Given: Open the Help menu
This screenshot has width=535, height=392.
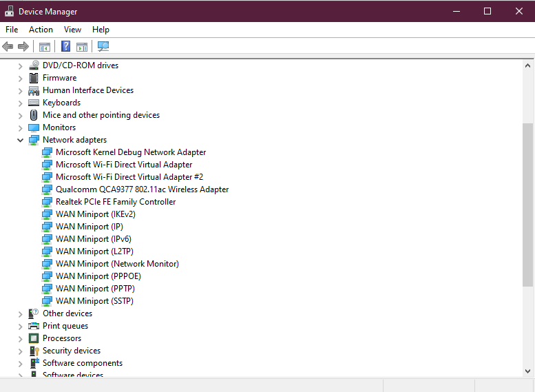Looking at the screenshot, I should pos(101,30).
